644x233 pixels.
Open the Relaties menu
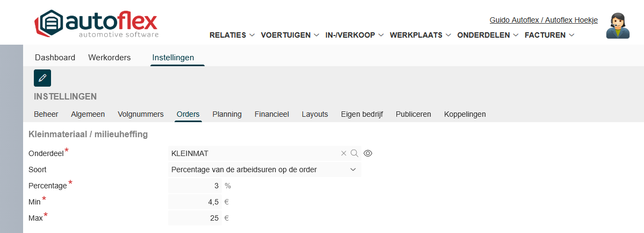tap(231, 35)
